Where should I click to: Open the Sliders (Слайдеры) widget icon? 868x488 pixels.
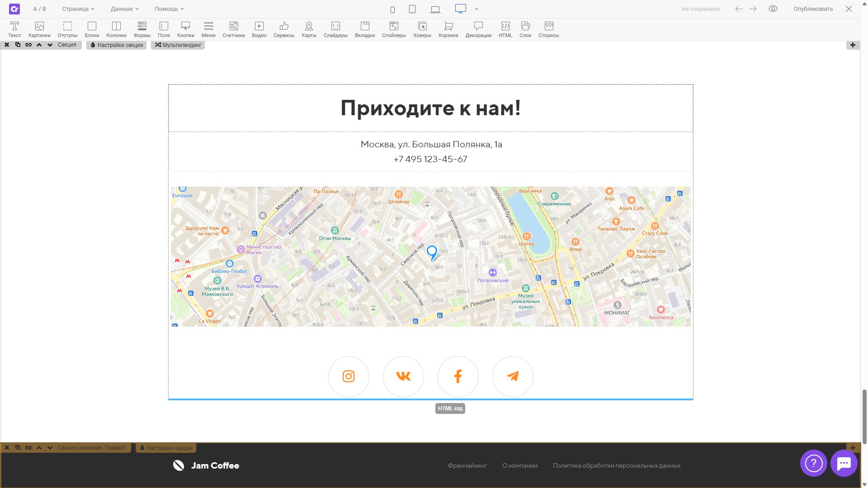coord(335,29)
